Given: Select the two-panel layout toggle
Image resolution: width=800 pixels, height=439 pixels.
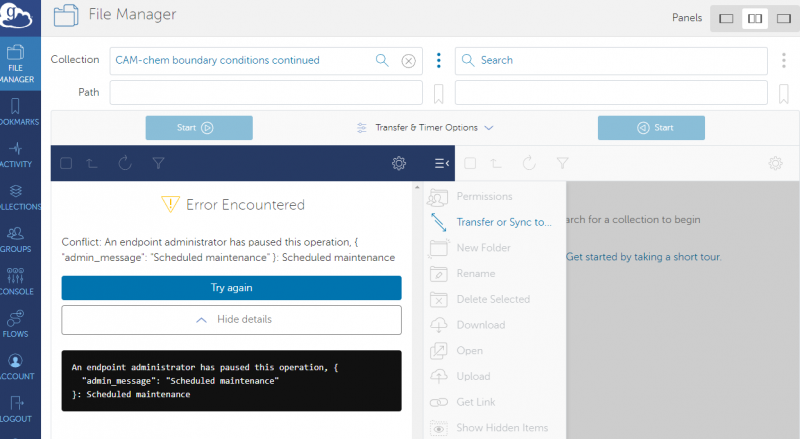Looking at the screenshot, I should [754, 18].
